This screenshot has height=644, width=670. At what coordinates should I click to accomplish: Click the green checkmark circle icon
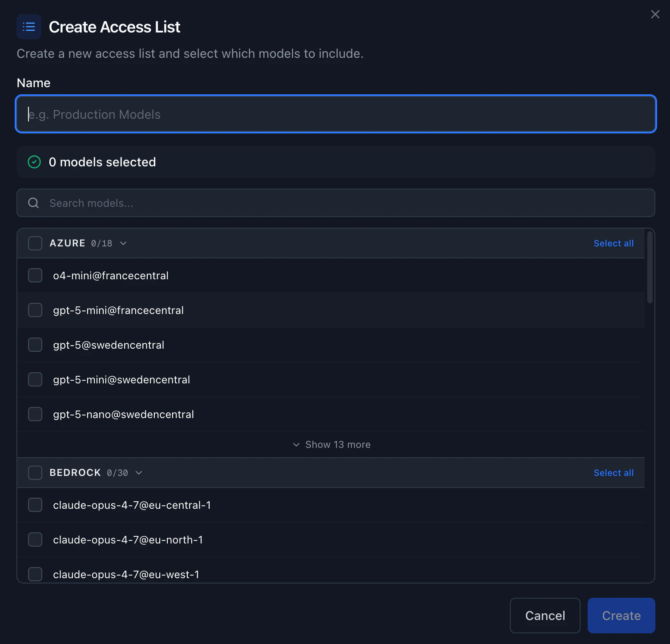click(x=34, y=162)
